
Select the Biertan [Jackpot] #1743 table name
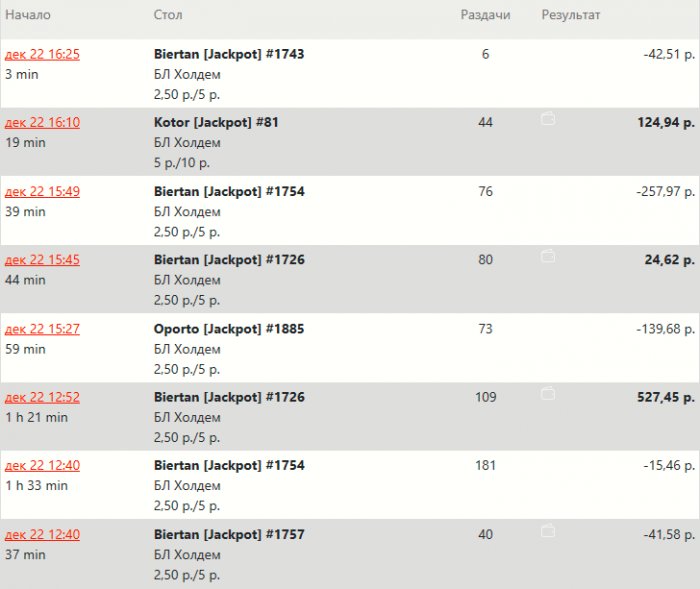229,54
